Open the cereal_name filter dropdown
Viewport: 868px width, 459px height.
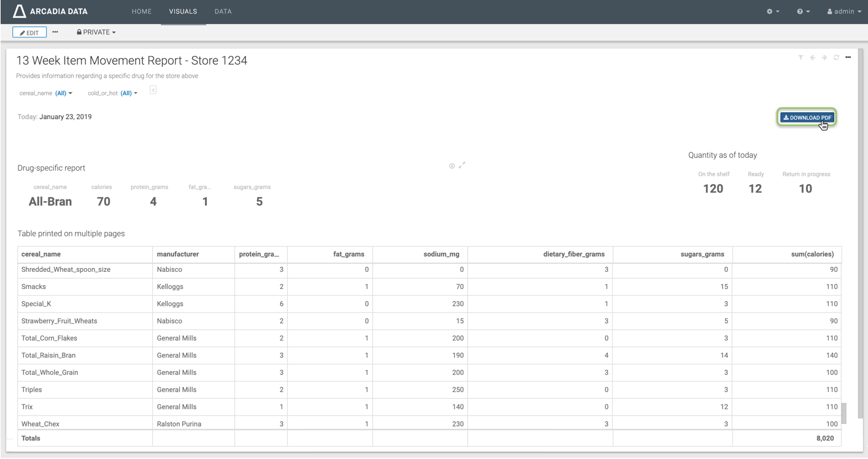tap(64, 93)
